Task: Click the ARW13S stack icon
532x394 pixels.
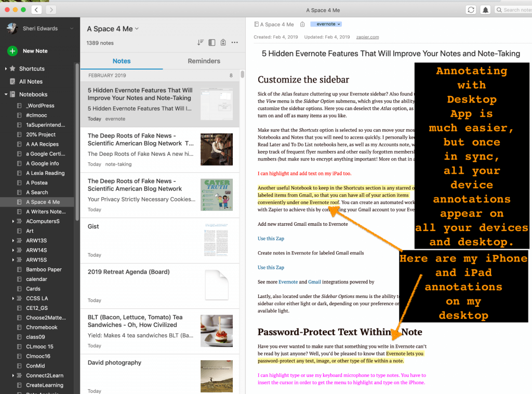Action: [x=19, y=240]
